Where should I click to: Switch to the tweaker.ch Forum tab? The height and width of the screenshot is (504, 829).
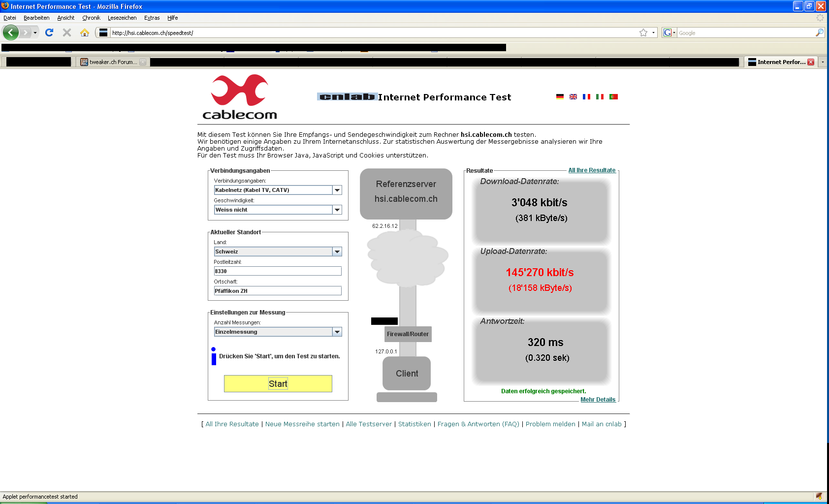click(x=113, y=62)
